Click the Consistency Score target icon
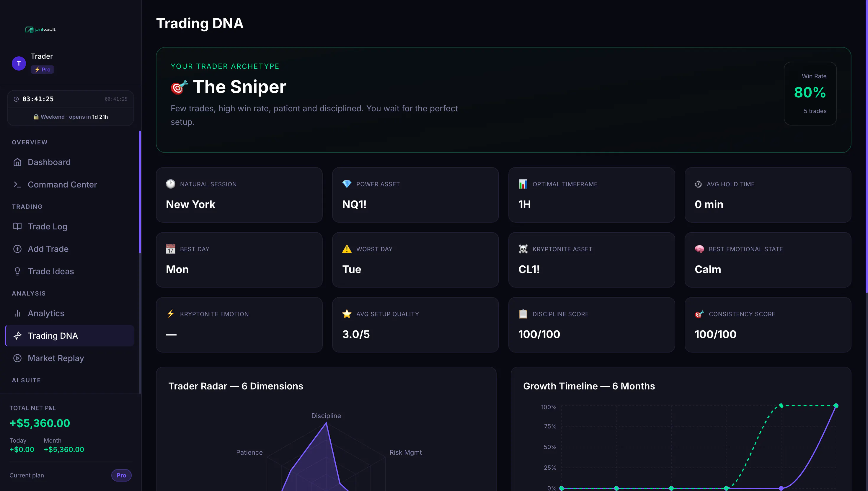The image size is (868, 491). [699, 314]
